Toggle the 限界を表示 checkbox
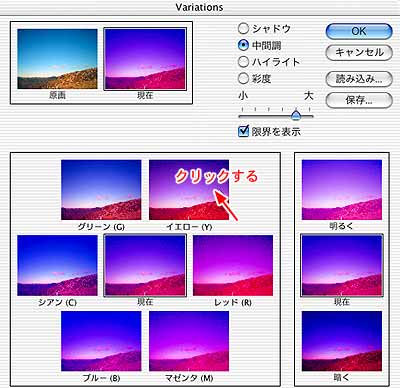Screen dimensions: 400x388 click(243, 131)
